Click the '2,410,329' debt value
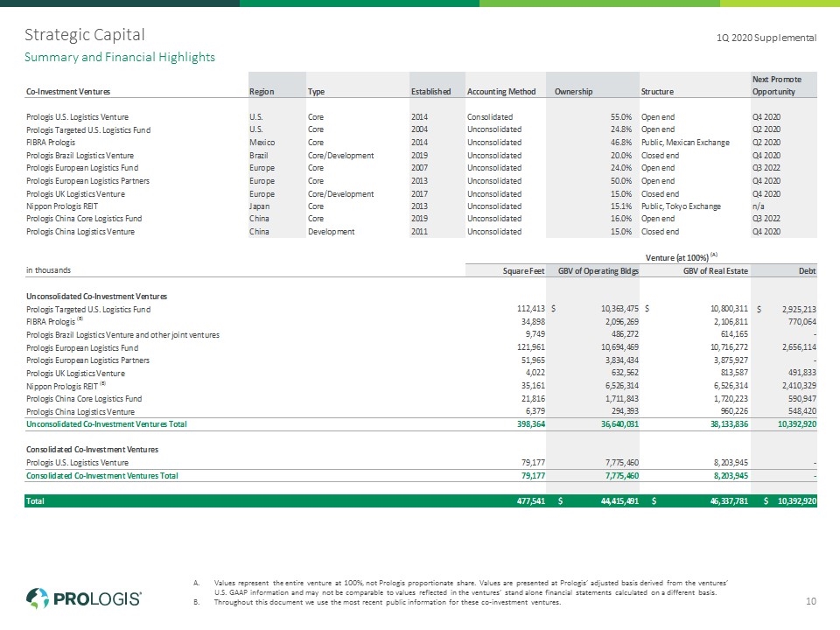 pos(799,385)
